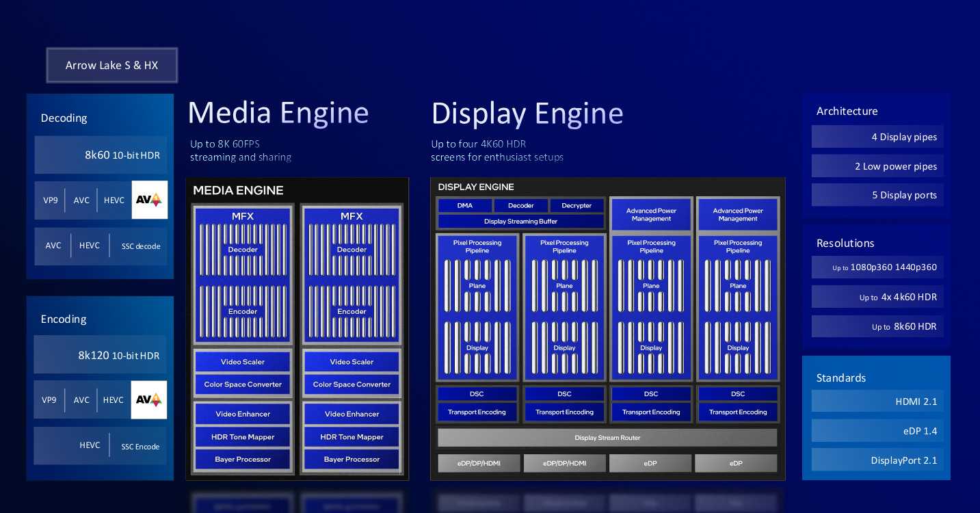Click the 4 Display pipes item

pos(877,137)
